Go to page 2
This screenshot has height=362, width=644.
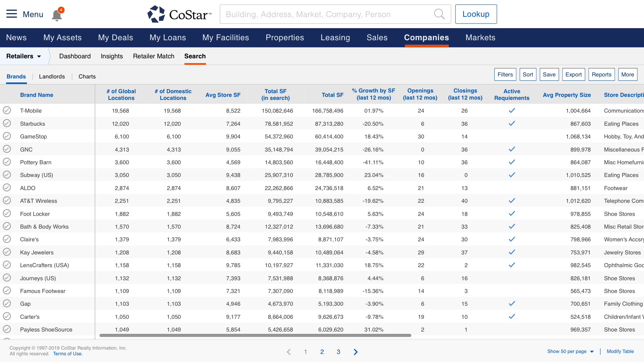pyautogui.click(x=322, y=352)
